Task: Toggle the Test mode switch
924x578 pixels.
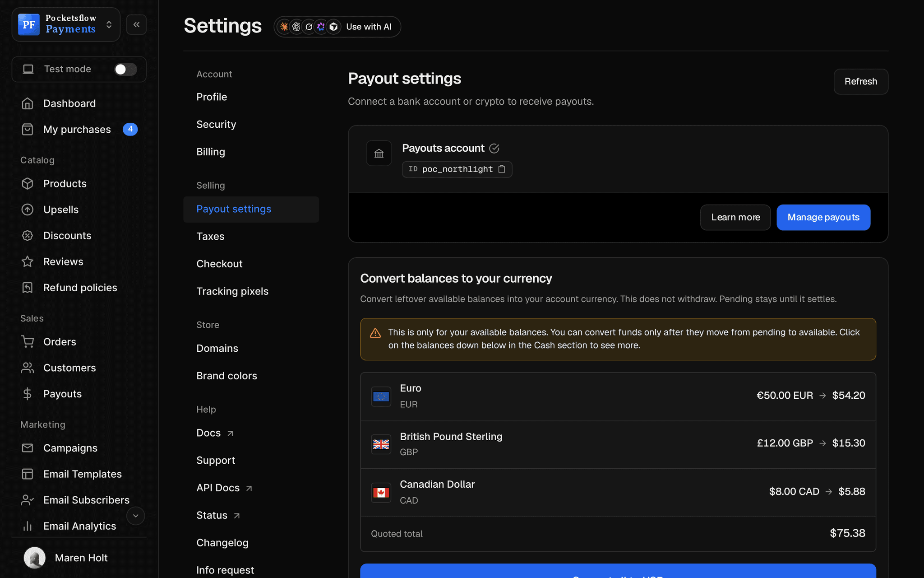Action: (125, 69)
